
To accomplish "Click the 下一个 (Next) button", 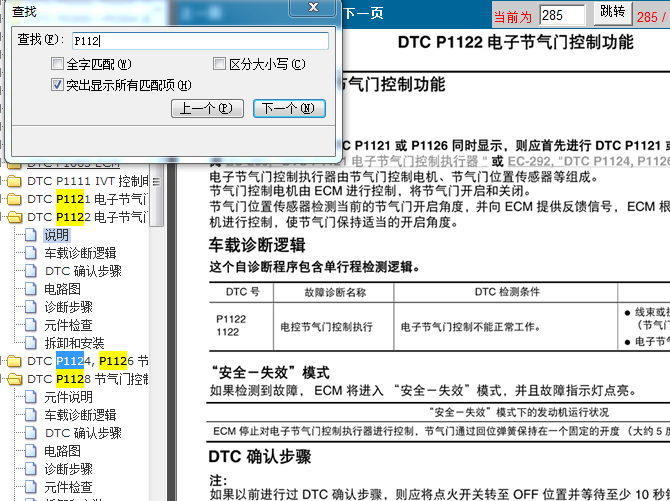I will click(x=289, y=108).
